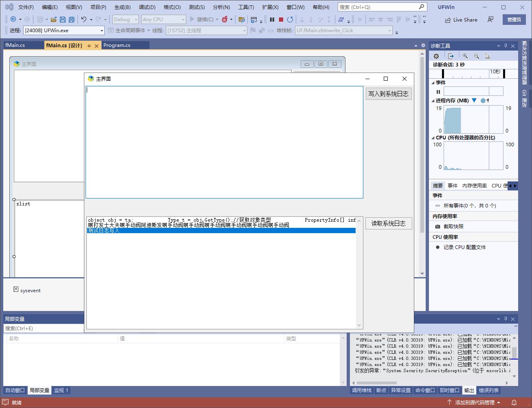Click the Open File folder icon
532x408 pixels.
click(x=54, y=19)
